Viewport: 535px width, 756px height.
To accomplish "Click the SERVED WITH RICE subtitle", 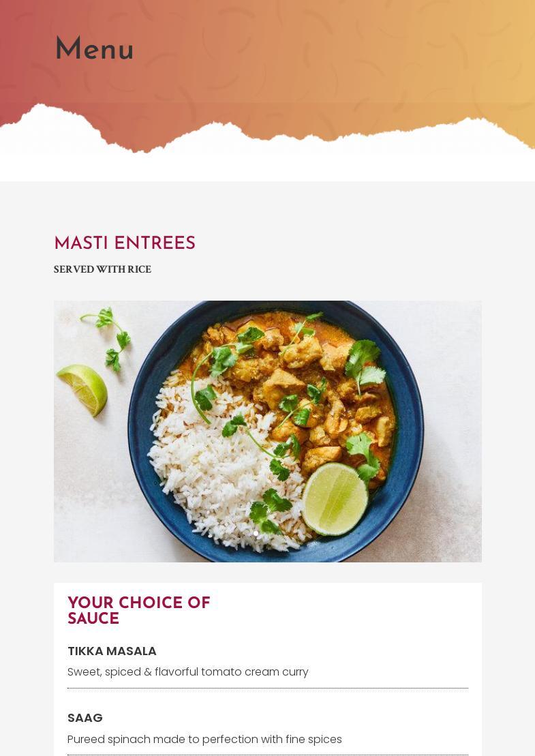I will [103, 269].
